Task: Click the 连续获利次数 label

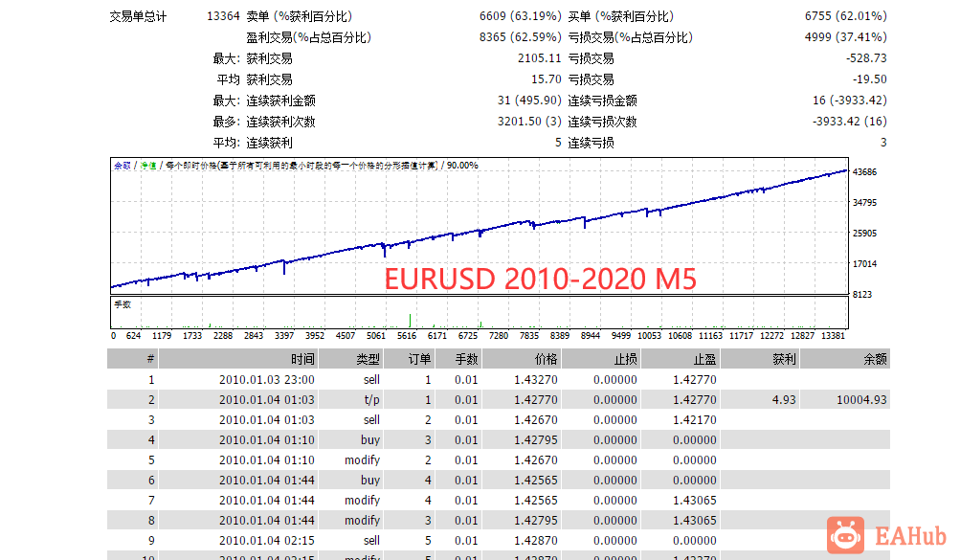Action: (x=281, y=122)
